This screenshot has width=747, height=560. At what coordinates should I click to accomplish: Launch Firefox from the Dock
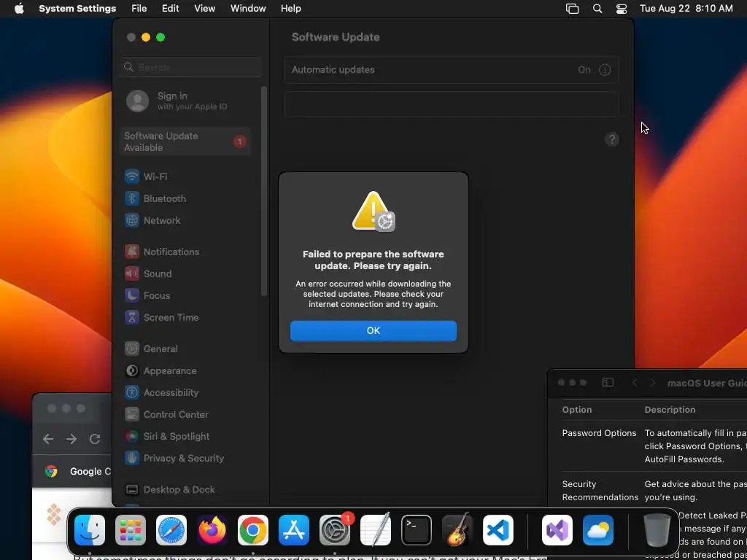click(212, 530)
